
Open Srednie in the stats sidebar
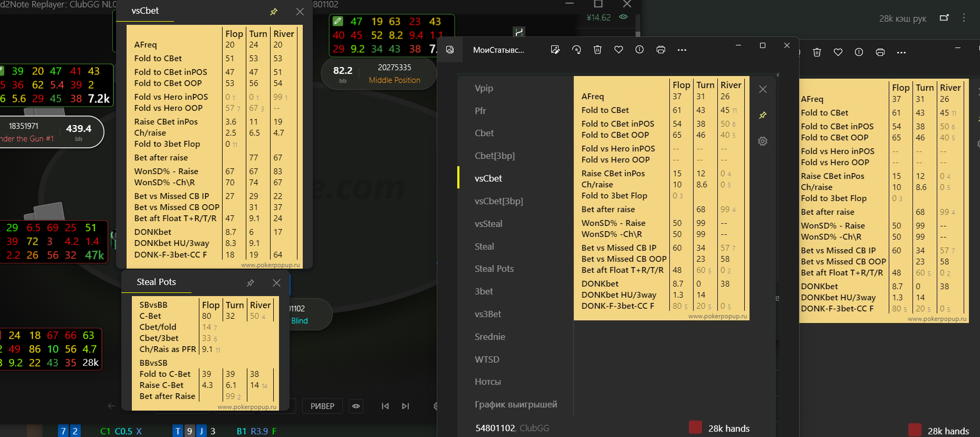(490, 337)
